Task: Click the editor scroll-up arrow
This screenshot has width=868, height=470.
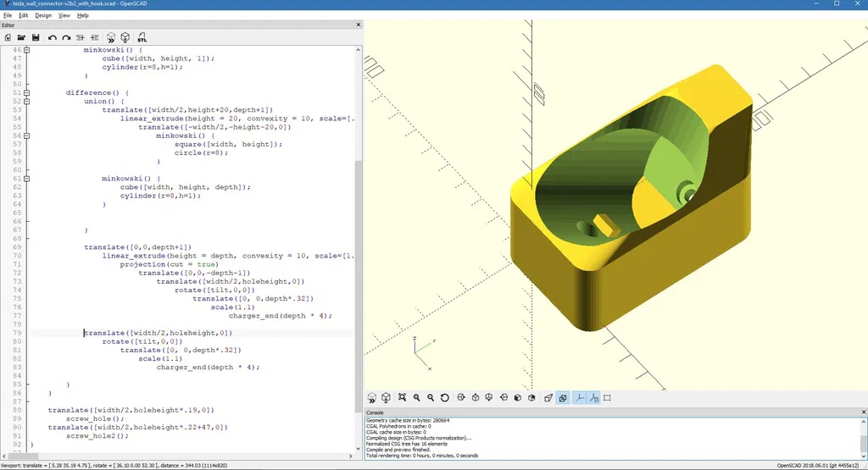Action: pyautogui.click(x=358, y=50)
